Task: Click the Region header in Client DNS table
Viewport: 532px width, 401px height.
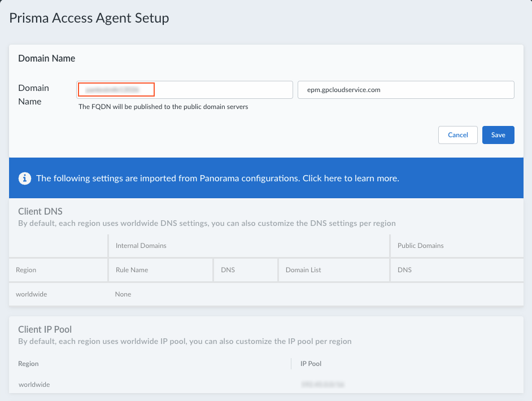Action: pos(26,270)
